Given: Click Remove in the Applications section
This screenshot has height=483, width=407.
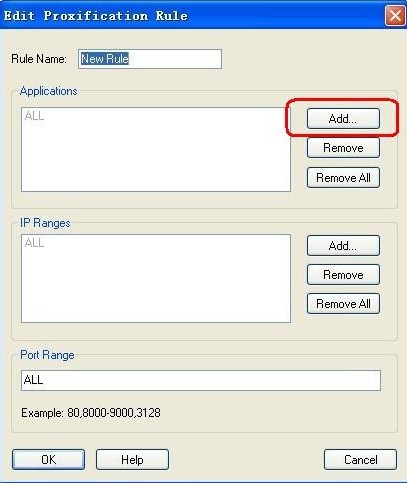Looking at the screenshot, I should click(343, 148).
